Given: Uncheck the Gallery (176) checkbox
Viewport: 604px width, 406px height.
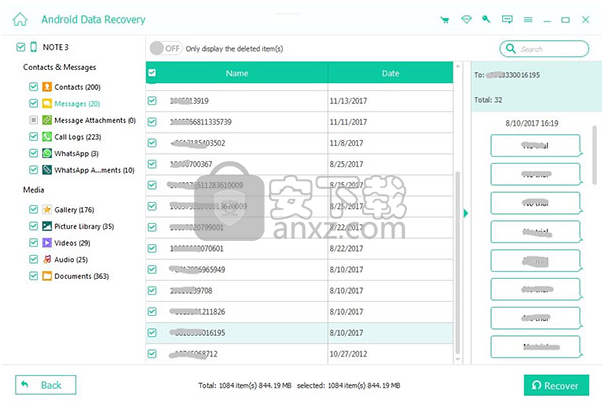Looking at the screenshot, I should pyautogui.click(x=34, y=210).
